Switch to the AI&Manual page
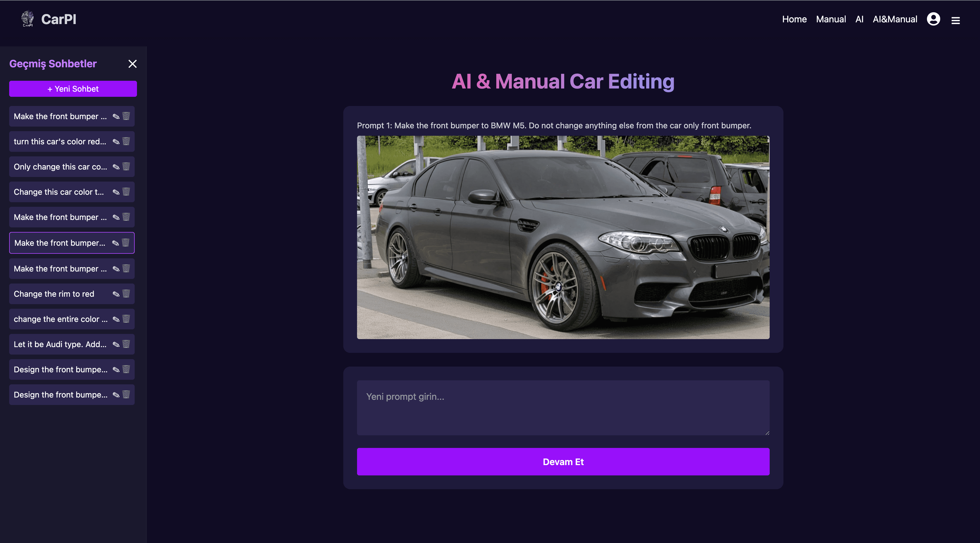The height and width of the screenshot is (543, 980). tap(895, 19)
